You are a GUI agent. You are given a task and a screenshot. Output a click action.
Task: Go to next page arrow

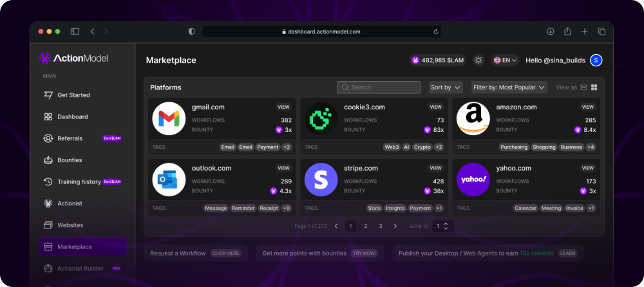(x=395, y=227)
